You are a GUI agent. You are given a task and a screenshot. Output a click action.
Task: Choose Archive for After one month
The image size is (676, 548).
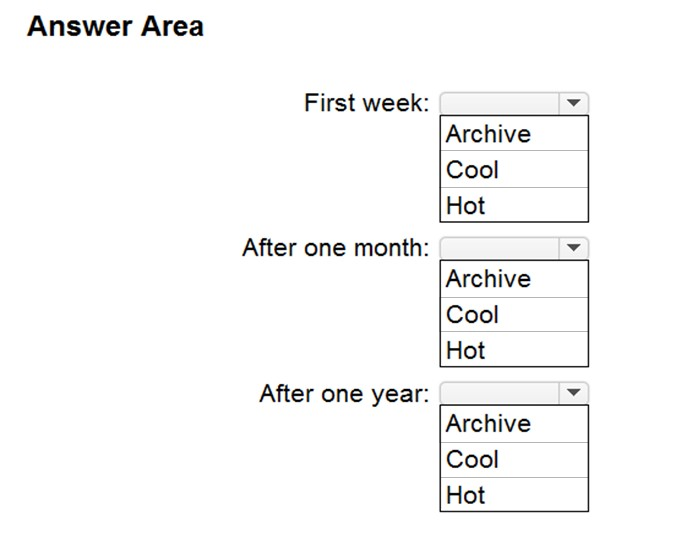[488, 279]
